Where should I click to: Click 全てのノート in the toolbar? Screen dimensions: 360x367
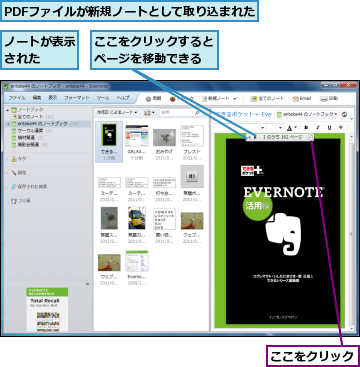pyautogui.click(x=267, y=99)
